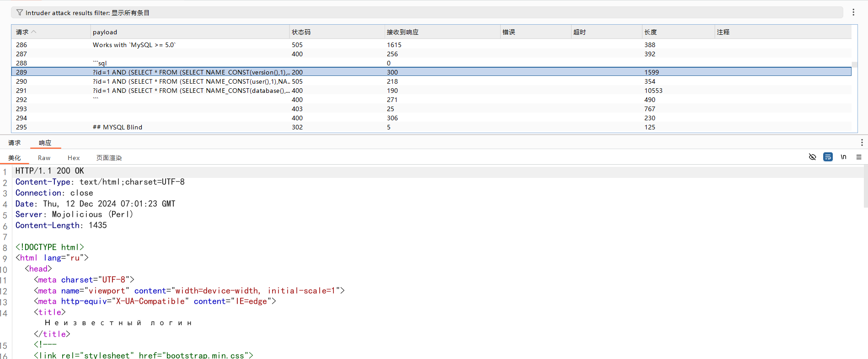Viewport: 868px width, 359px height.
Task: Select request row 294
Action: (431, 118)
